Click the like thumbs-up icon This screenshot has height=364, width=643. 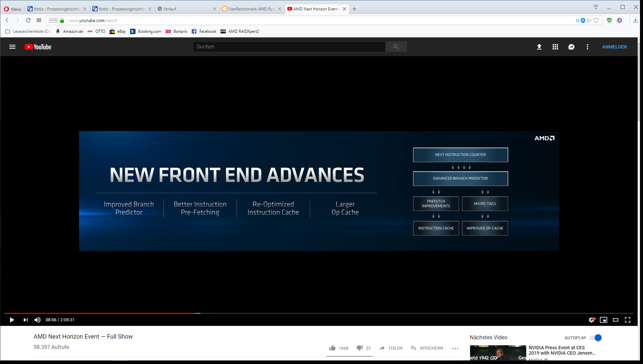(x=332, y=348)
